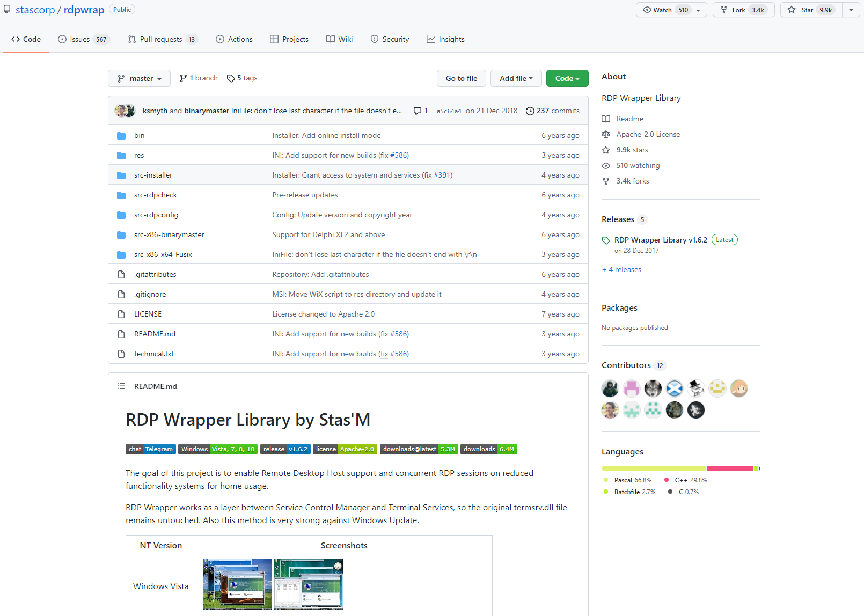864x616 pixels.
Task: Open the Watch notifications dropdown
Action: [671, 10]
